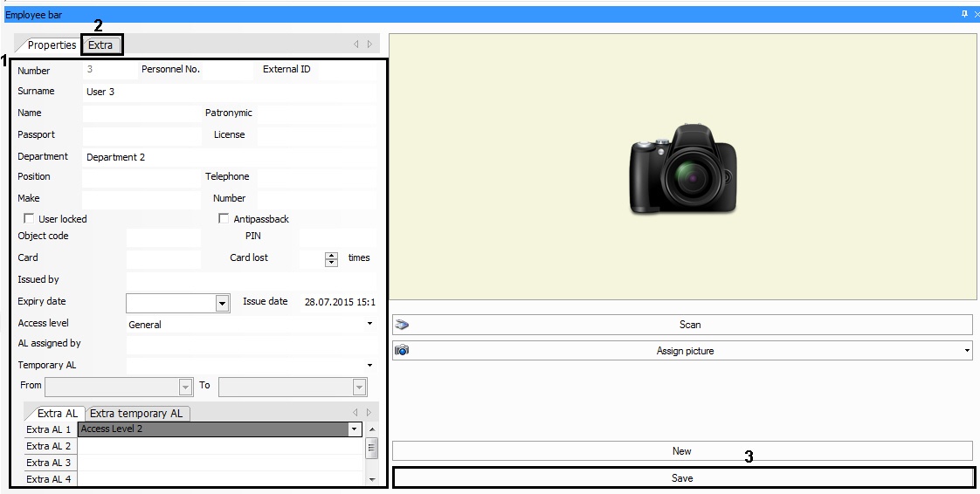The height and width of the screenshot is (494, 980).
Task: Open the Temporary AL dropdown arrow
Action: click(x=369, y=366)
